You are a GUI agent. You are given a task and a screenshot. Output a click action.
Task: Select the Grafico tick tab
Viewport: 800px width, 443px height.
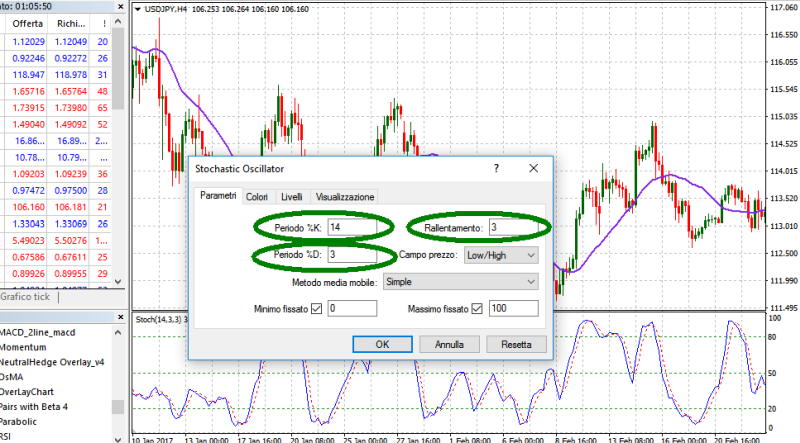click(x=27, y=296)
